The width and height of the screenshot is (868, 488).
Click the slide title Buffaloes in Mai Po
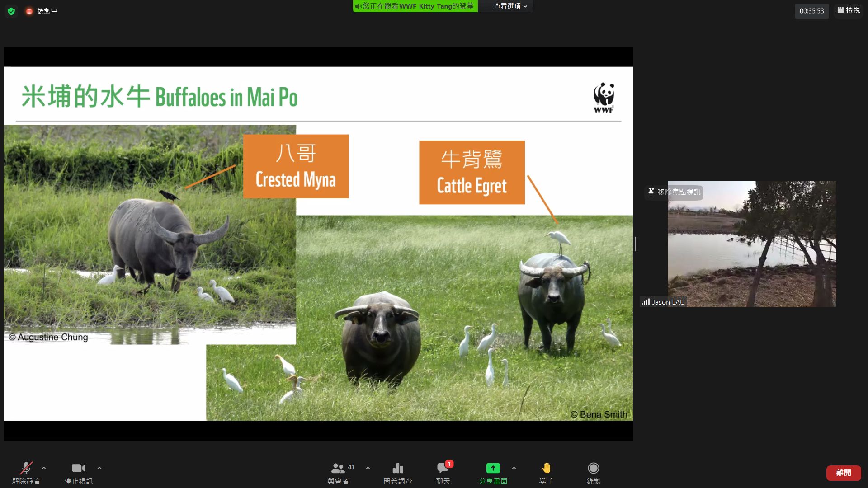click(159, 96)
